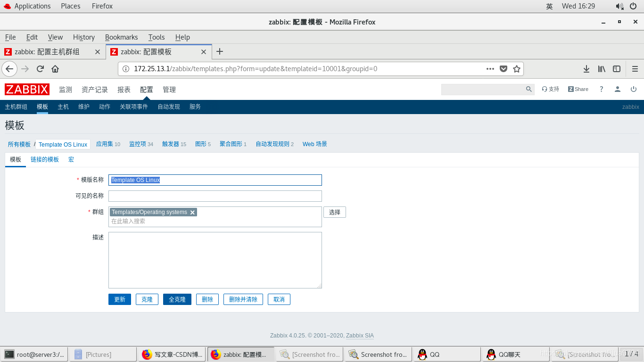The height and width of the screenshot is (362, 644).
Task: Open the 管理 top navigation menu
Action: coord(169,90)
